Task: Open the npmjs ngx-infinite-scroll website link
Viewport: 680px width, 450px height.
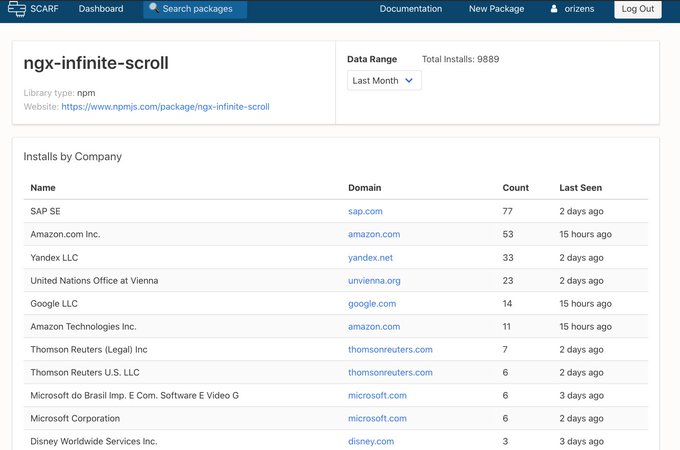Action: [x=165, y=107]
